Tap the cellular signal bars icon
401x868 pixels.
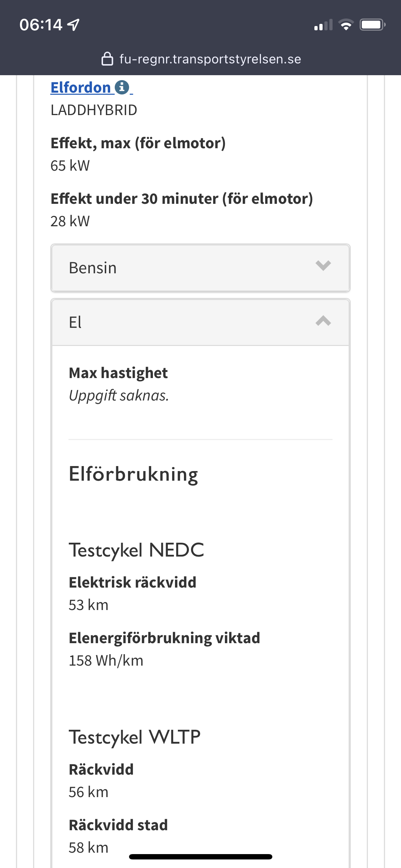coord(323,25)
